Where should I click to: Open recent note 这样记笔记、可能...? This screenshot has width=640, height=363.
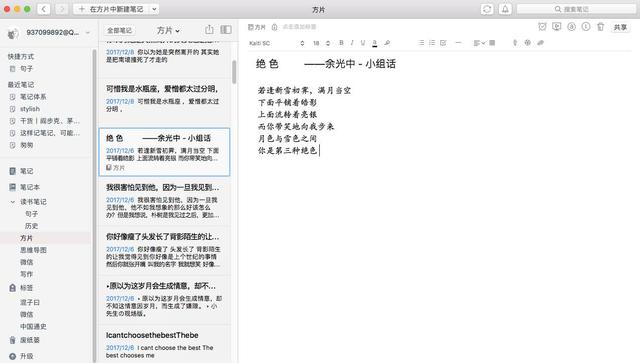(50, 133)
